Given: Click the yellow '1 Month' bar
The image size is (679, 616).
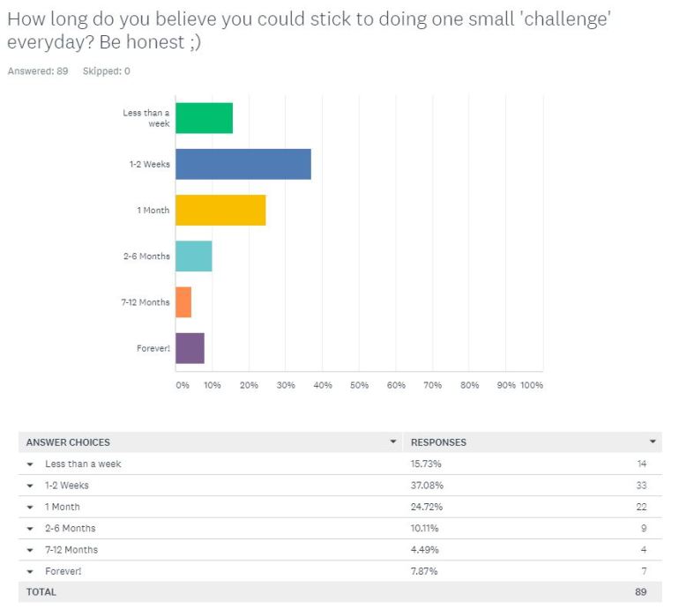Looking at the screenshot, I should pos(220,210).
